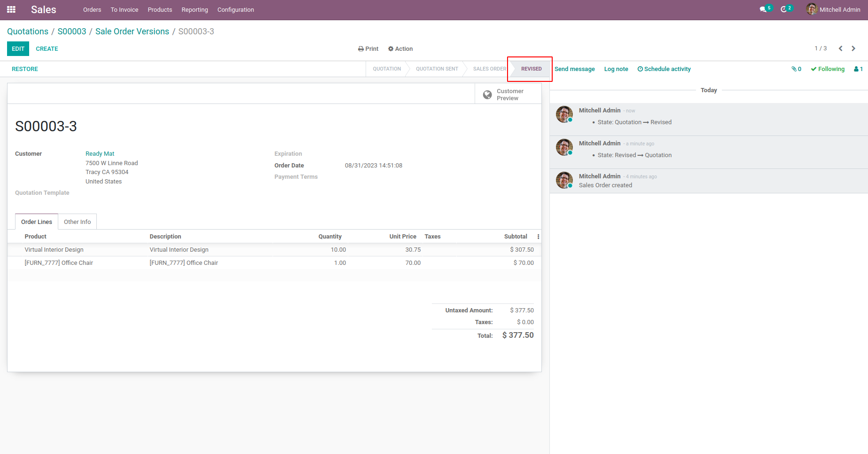Open the conversations message icon in navbar
Viewport: 868px width, 454px height.
(x=763, y=9)
